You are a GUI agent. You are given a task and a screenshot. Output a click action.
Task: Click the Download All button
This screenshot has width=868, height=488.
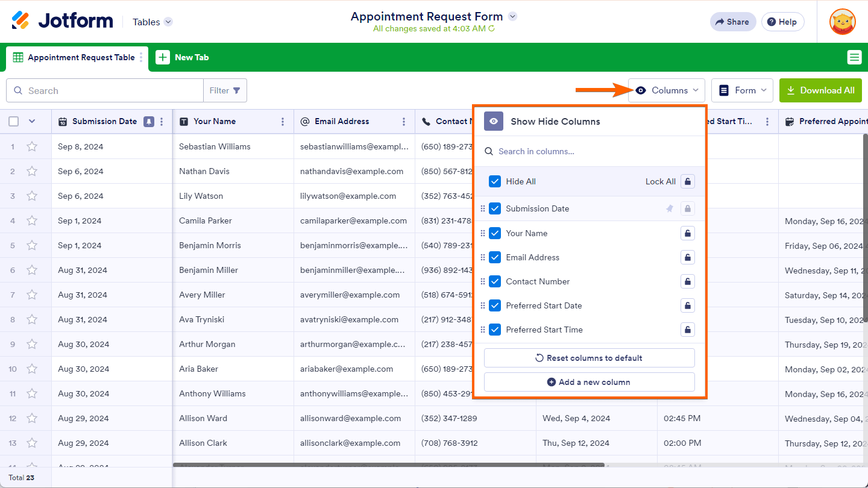click(820, 90)
